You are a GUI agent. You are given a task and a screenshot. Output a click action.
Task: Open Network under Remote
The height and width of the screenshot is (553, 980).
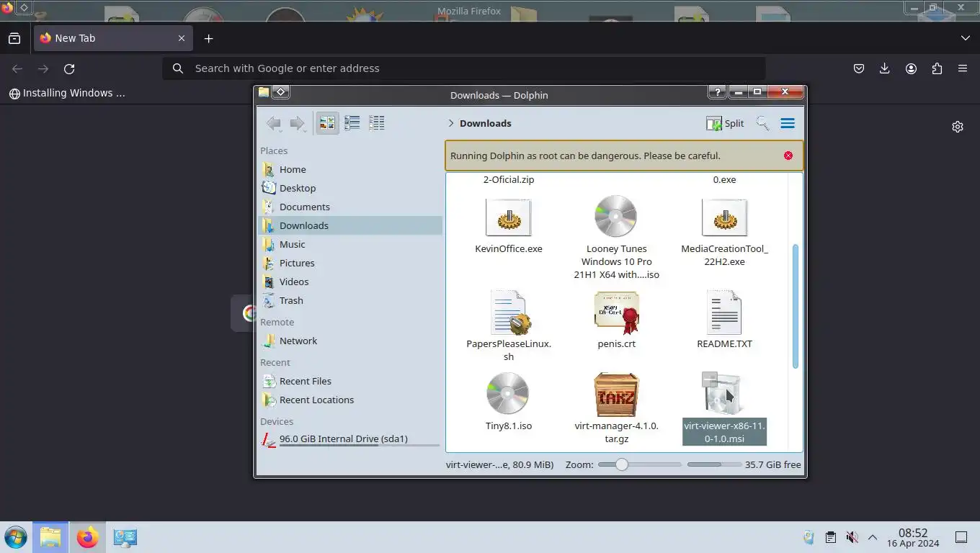click(350, 341)
